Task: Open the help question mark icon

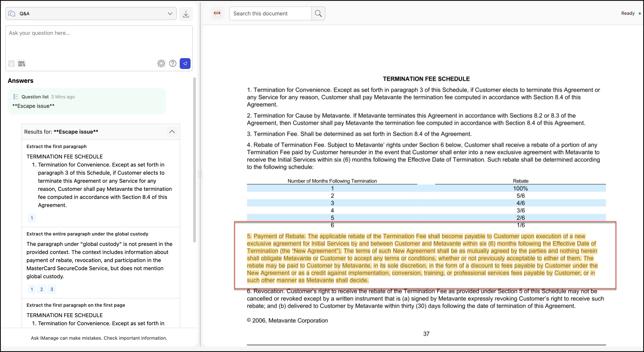Action: tap(173, 64)
